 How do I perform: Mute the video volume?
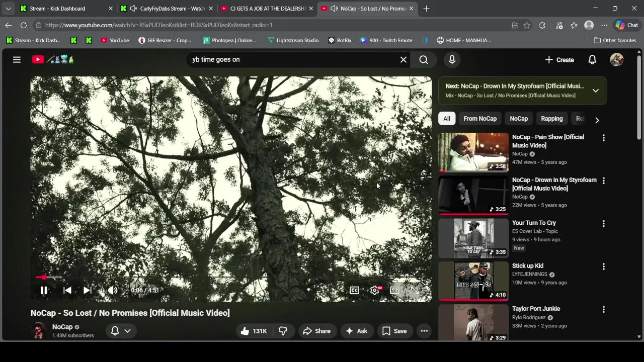[113, 290]
